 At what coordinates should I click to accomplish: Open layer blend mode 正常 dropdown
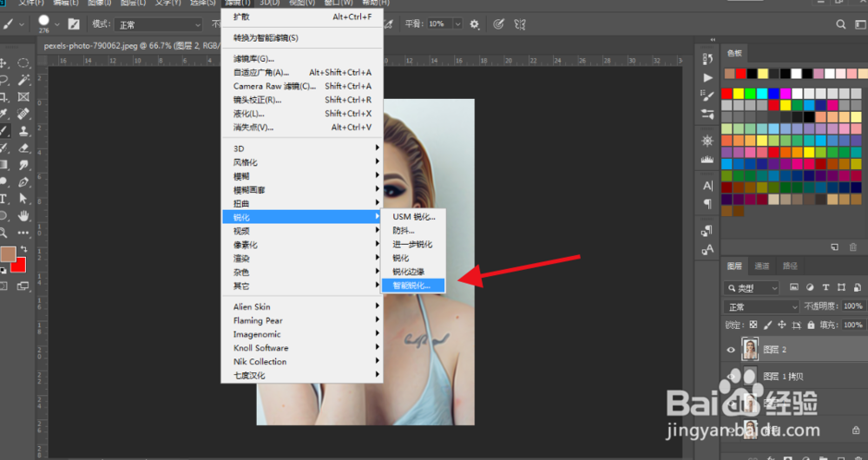pyautogui.click(x=761, y=306)
